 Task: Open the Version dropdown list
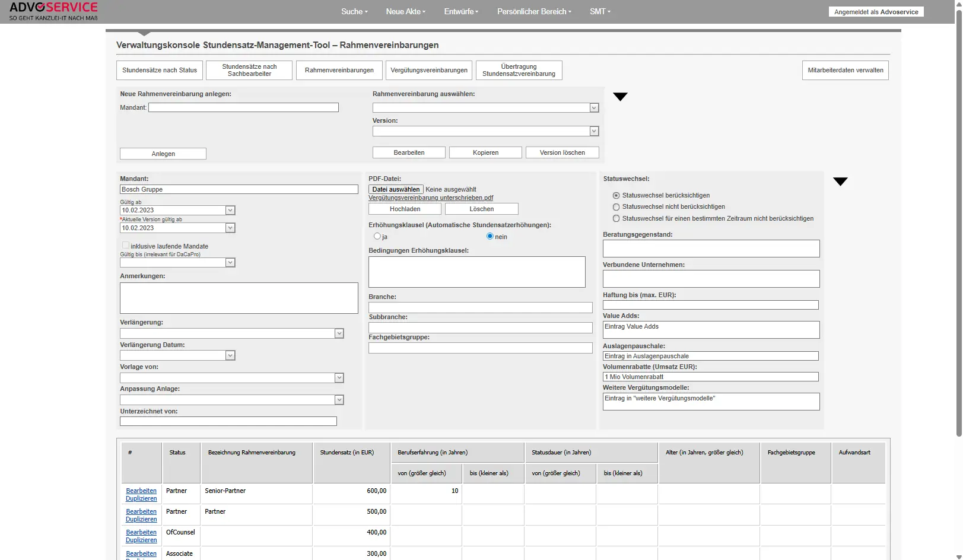(594, 131)
